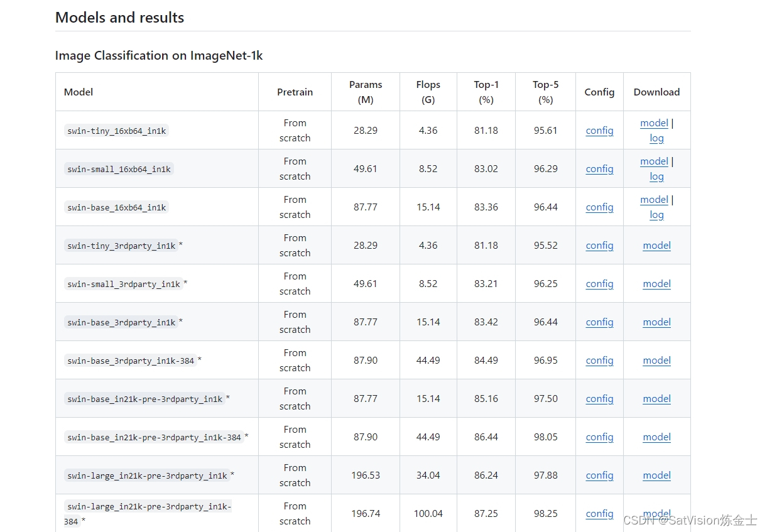Select model name swin-tiny_16xb64_in1k
Screen dimensions: 767x532
117,131
